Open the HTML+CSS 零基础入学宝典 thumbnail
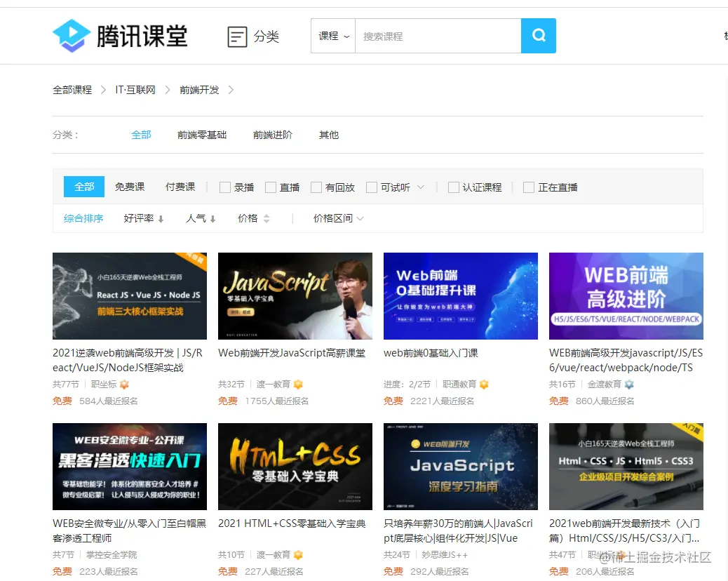Image resolution: width=728 pixels, height=581 pixels. pyautogui.click(x=295, y=467)
